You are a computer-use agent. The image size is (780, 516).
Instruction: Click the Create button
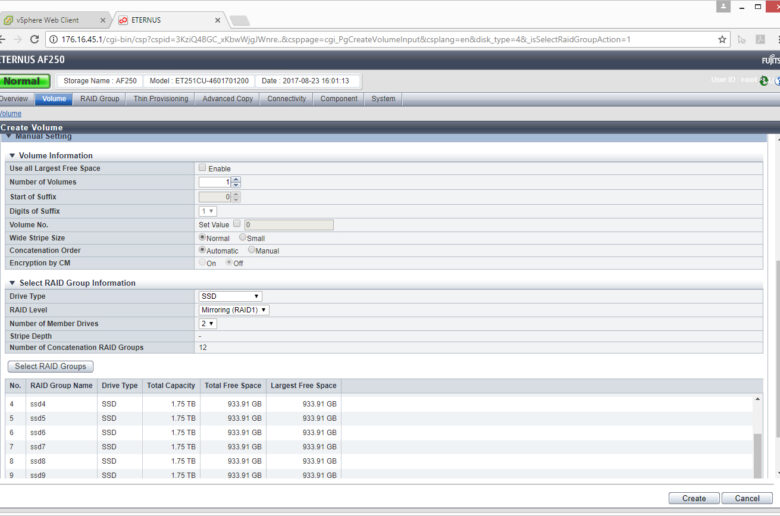click(693, 498)
